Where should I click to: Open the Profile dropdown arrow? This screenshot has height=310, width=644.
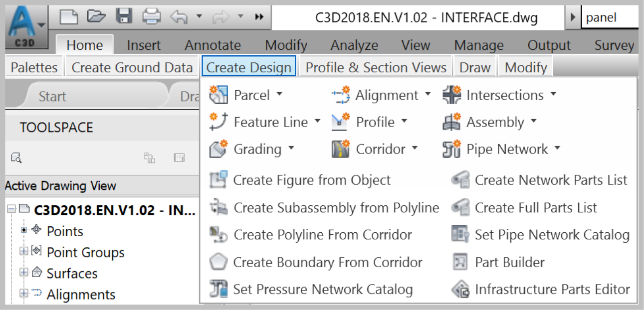pyautogui.click(x=404, y=121)
